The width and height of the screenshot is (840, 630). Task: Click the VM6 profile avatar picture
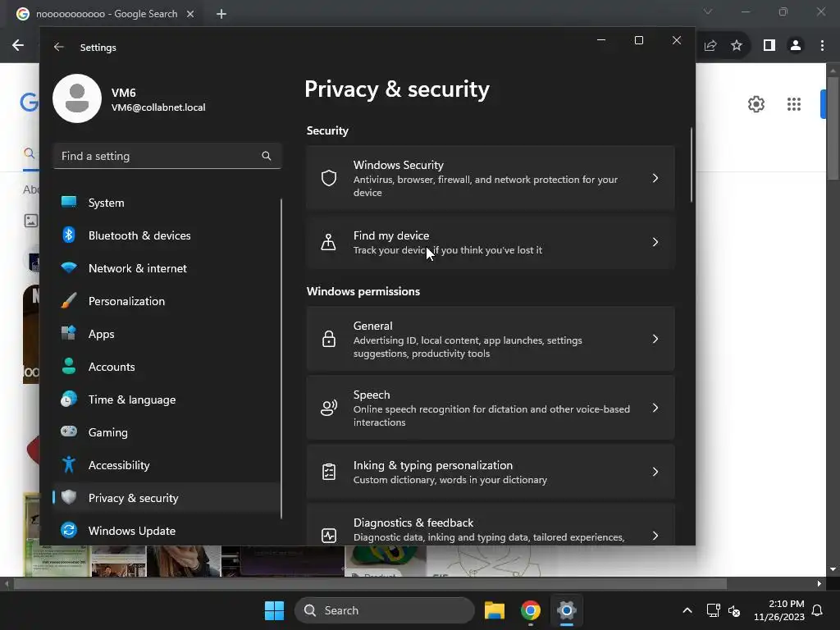click(x=77, y=98)
